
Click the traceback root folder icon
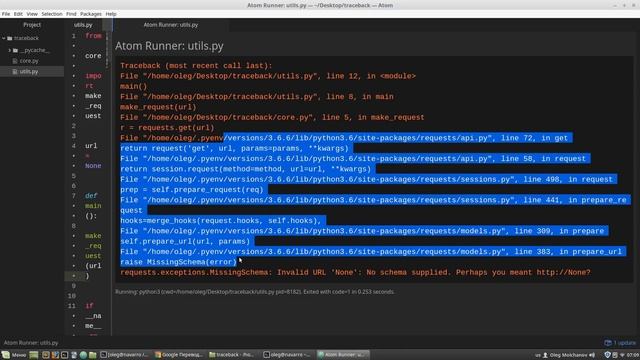(x=10, y=38)
